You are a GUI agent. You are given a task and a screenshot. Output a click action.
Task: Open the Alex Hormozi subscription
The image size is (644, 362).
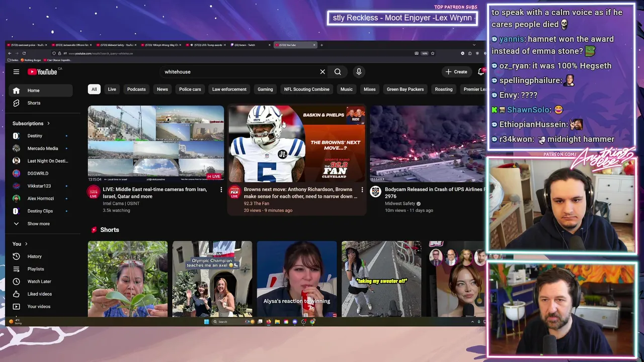tap(40, 199)
